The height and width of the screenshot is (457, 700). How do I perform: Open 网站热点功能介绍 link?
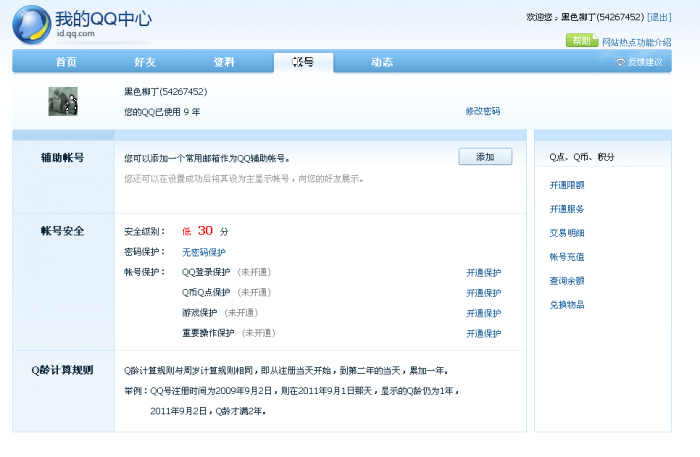[636, 42]
